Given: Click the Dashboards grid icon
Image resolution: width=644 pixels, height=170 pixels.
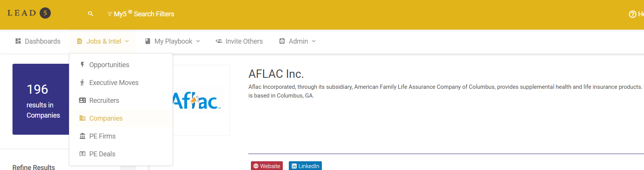Looking at the screenshot, I should pyautogui.click(x=18, y=41).
